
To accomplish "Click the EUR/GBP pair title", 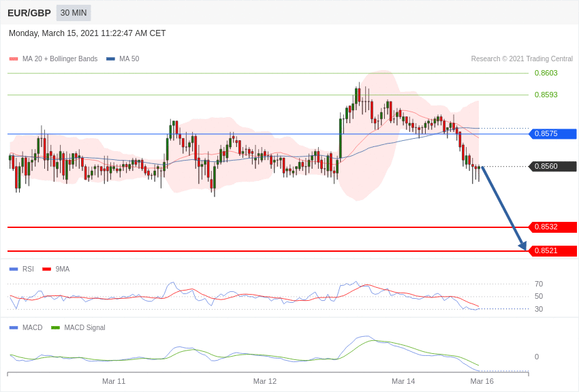I will (x=29, y=14).
